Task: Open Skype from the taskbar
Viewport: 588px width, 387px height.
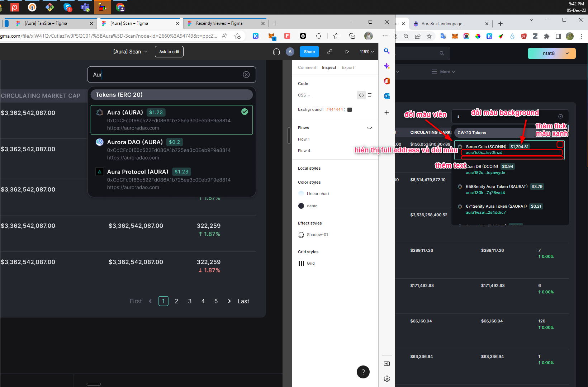Action: click(x=67, y=7)
